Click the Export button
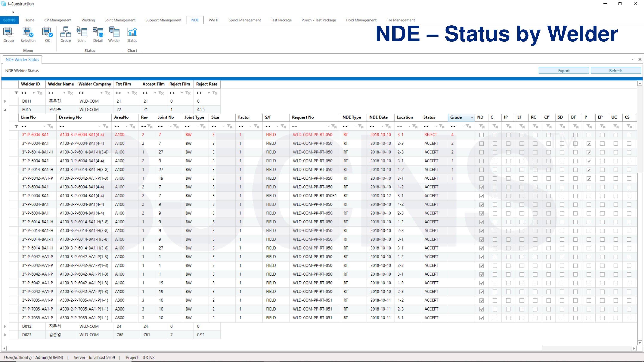 [x=563, y=71]
